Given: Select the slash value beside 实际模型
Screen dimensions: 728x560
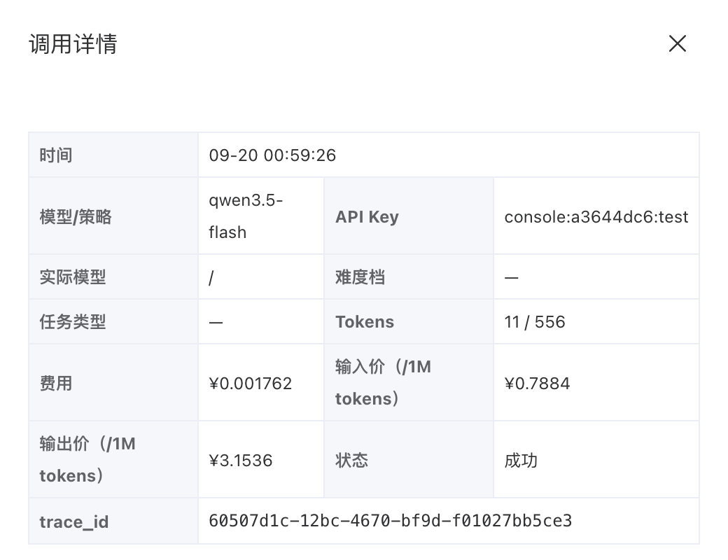Looking at the screenshot, I should pos(211,278).
